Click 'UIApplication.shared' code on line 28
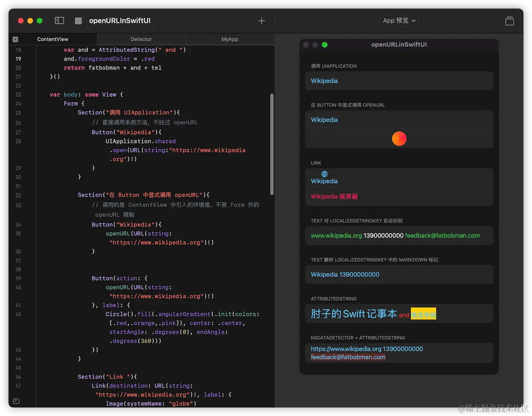 pos(141,141)
